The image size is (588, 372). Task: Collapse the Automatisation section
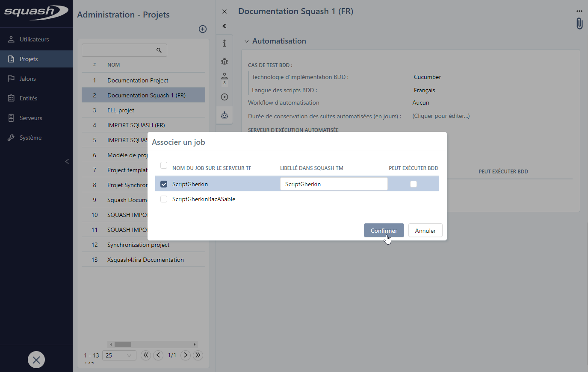click(x=247, y=41)
